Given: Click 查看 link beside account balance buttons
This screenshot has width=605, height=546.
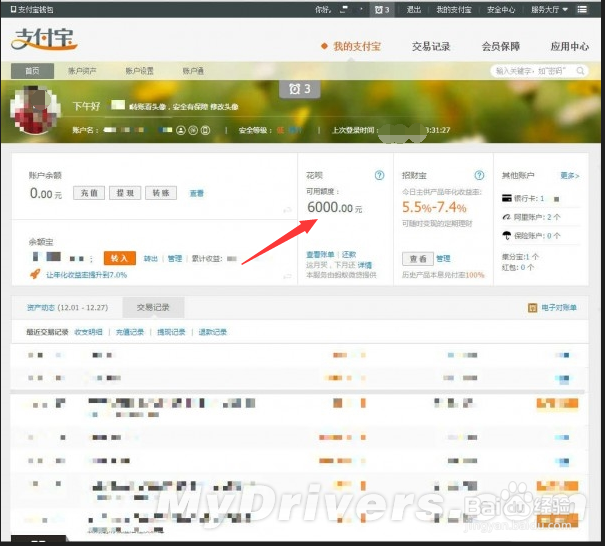Looking at the screenshot, I should point(197,193).
